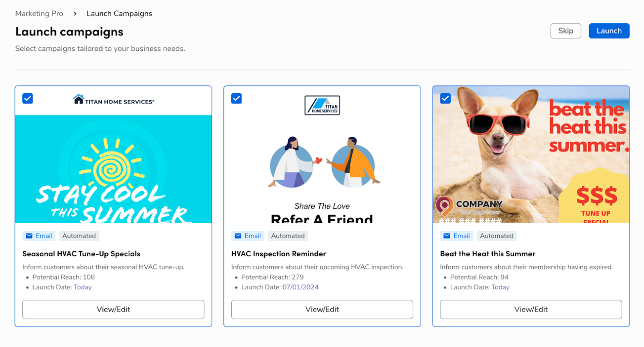Click the boxed Titan Home Services logo
Screen dimensions: 644x347
(x=322, y=105)
